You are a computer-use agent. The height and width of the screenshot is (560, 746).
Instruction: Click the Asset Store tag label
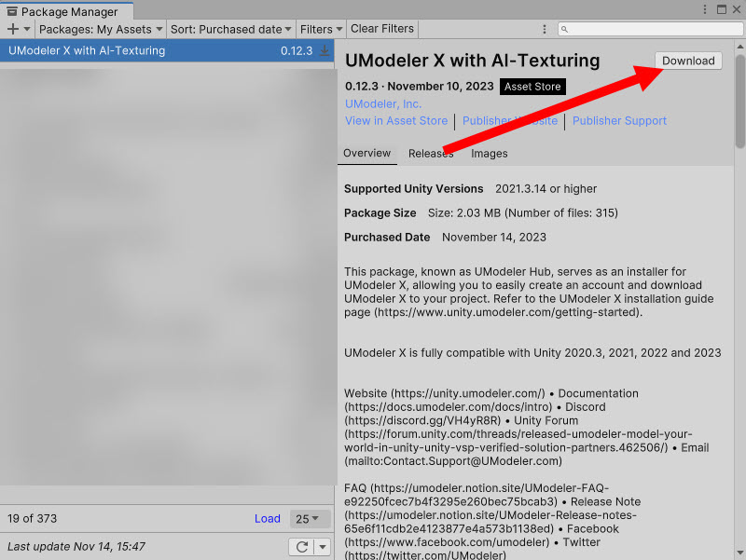pyautogui.click(x=532, y=87)
